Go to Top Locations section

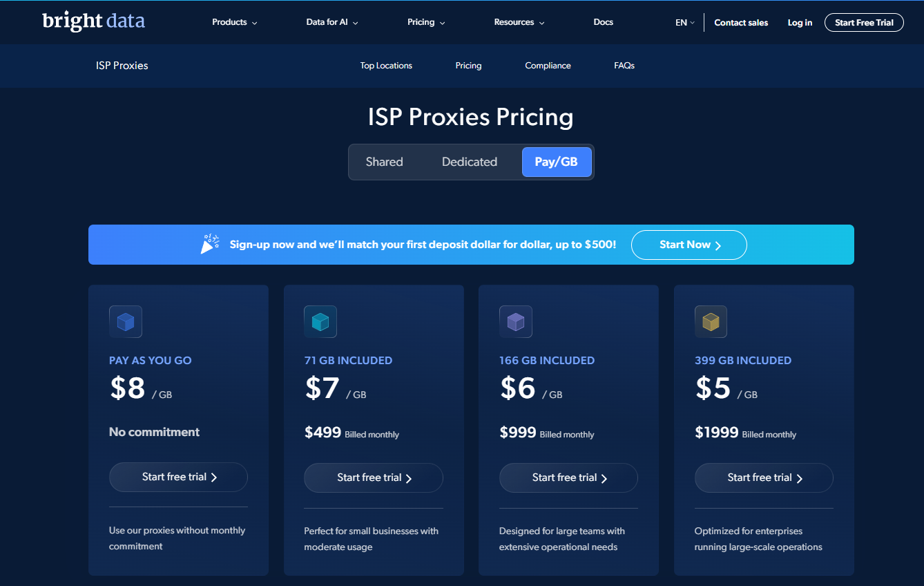click(x=386, y=66)
